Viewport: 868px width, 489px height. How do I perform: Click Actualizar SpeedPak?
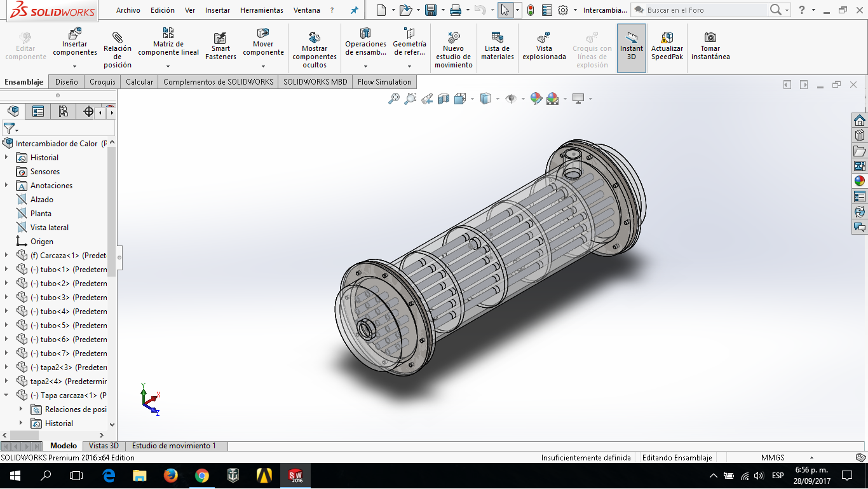tap(667, 46)
